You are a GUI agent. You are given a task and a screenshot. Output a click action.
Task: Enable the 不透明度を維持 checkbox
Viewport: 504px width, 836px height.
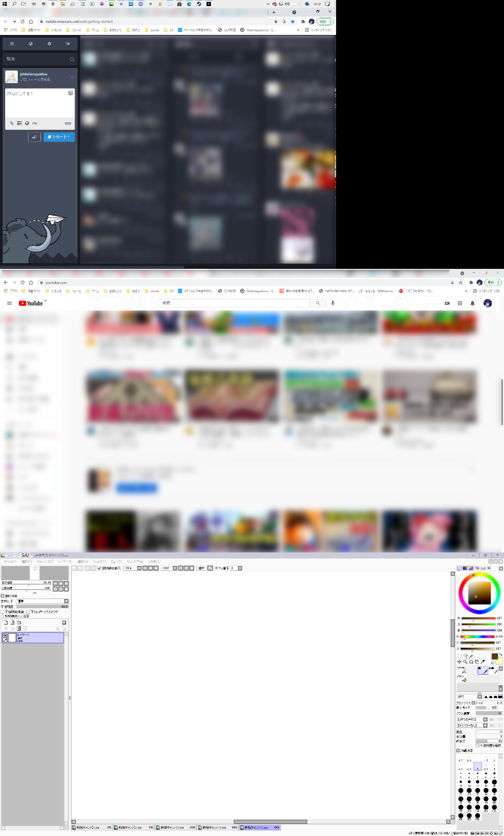477,746
